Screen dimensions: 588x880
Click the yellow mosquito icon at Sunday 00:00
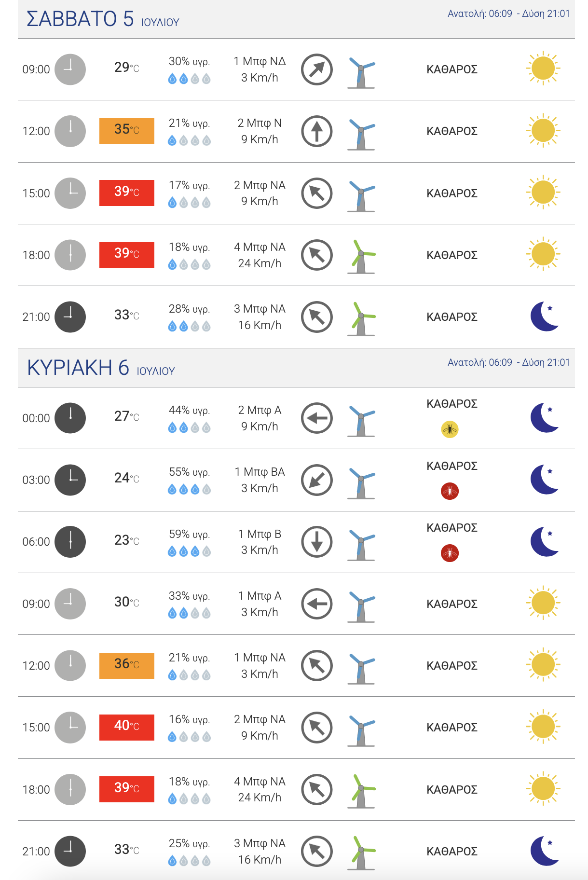point(450,429)
